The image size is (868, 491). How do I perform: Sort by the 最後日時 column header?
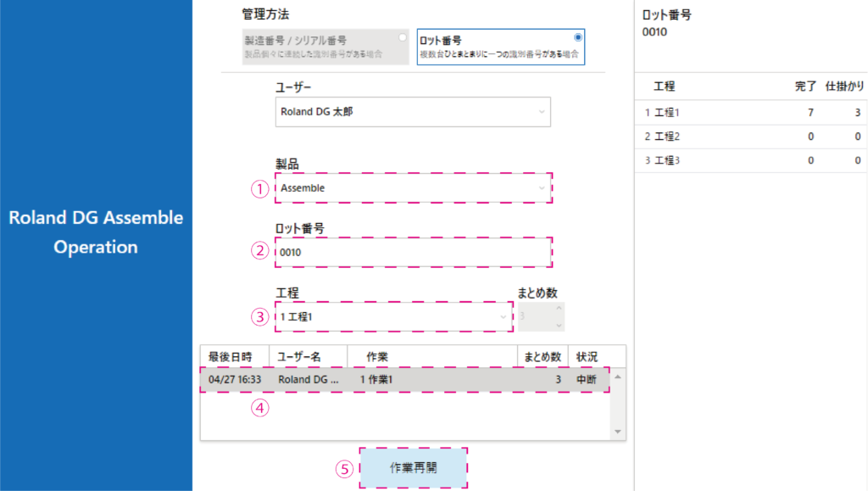click(234, 356)
